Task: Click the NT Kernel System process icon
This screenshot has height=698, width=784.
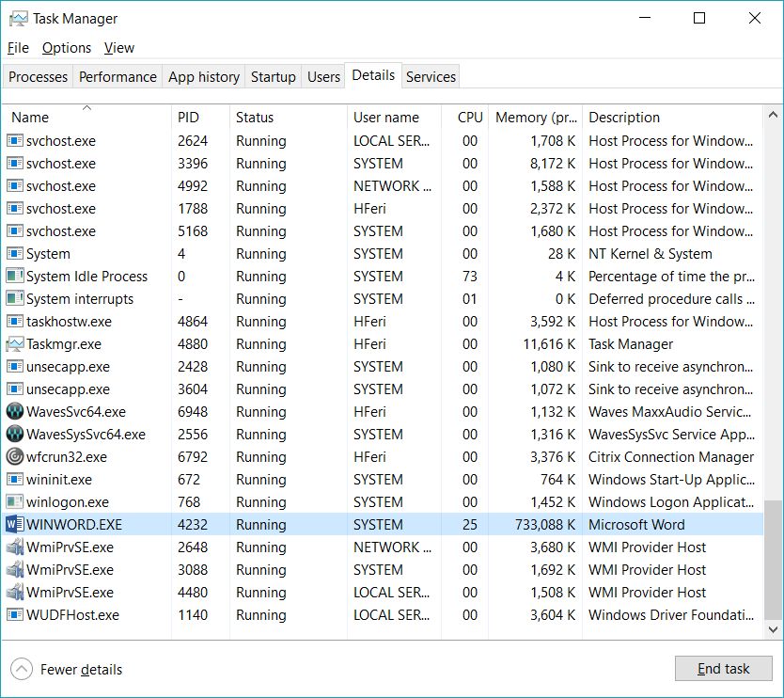Action: tap(14, 254)
